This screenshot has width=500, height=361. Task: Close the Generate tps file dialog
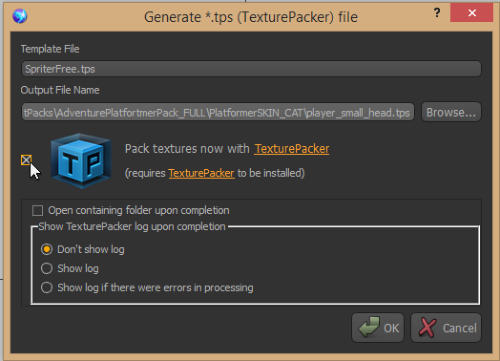471,13
